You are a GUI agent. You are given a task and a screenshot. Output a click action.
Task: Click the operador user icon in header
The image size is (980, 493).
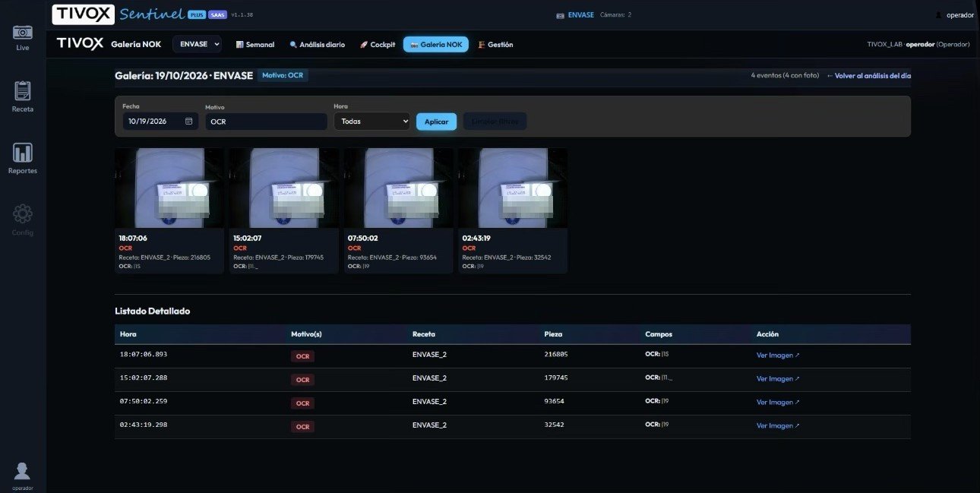939,14
